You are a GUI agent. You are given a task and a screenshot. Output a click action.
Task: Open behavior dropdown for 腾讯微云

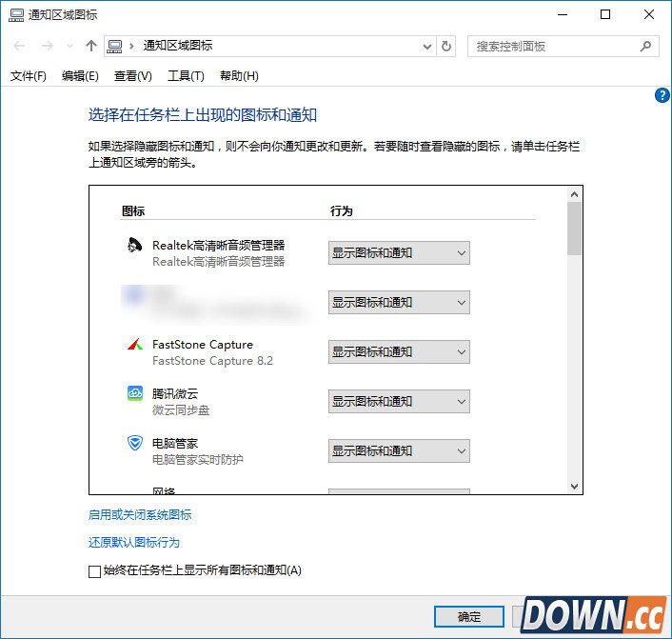tap(399, 402)
